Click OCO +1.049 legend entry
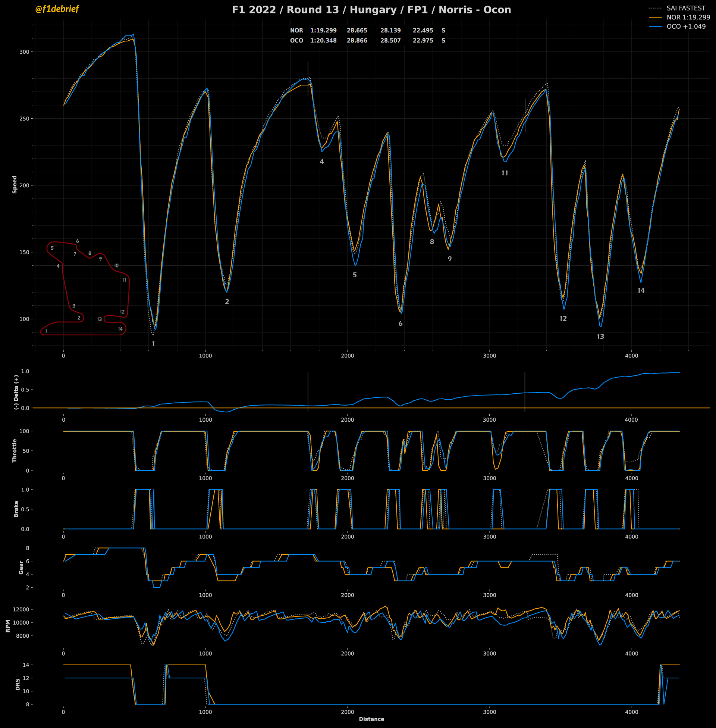The image size is (716, 728). [x=685, y=26]
